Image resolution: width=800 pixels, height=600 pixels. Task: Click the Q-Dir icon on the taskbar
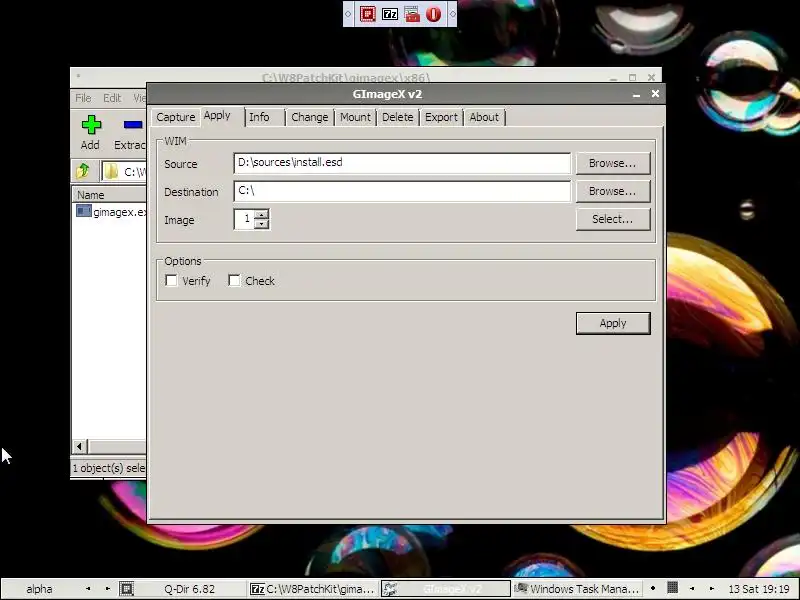pos(127,589)
